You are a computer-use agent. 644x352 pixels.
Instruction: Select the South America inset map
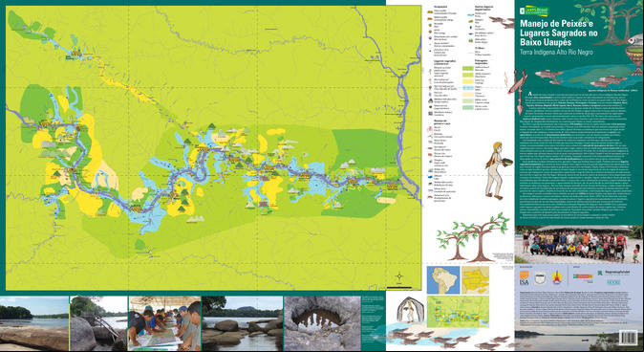coord(443,279)
